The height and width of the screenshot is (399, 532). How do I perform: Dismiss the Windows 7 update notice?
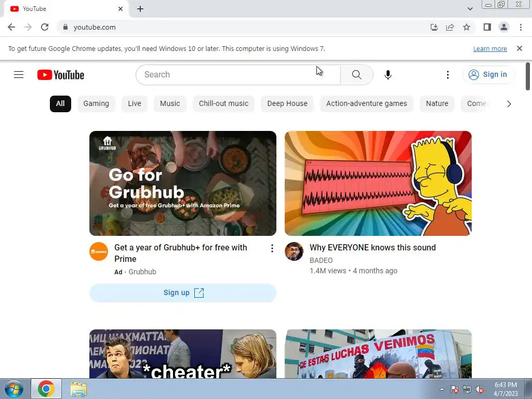[x=519, y=48]
